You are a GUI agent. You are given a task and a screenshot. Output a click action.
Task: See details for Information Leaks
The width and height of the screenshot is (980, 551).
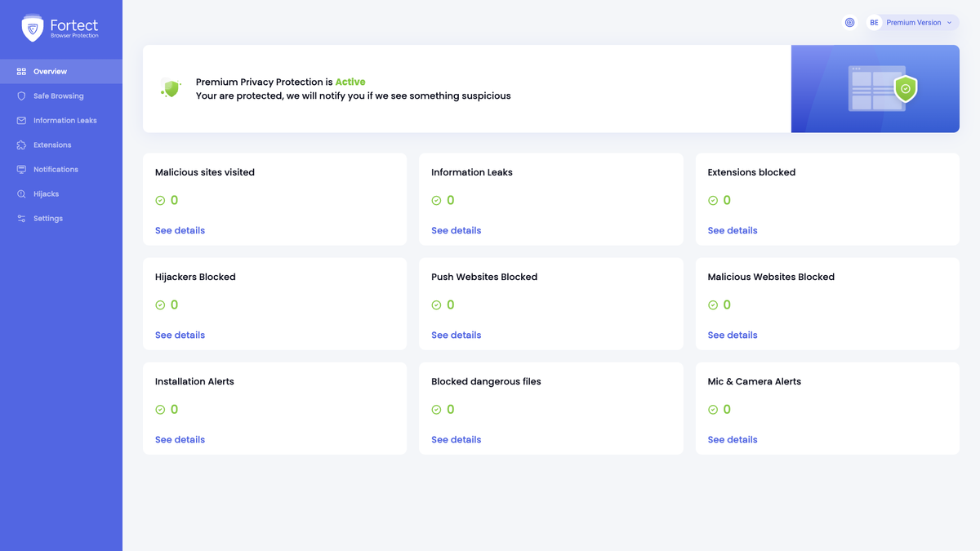click(x=456, y=230)
